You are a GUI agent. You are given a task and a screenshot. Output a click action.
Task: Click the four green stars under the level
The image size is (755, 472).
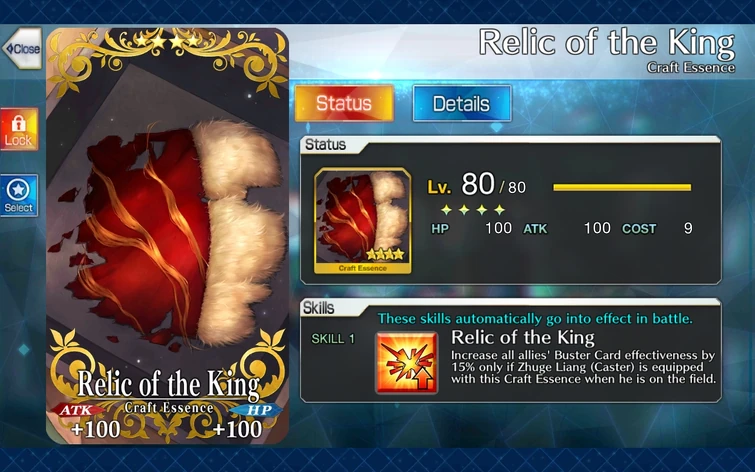473,210
